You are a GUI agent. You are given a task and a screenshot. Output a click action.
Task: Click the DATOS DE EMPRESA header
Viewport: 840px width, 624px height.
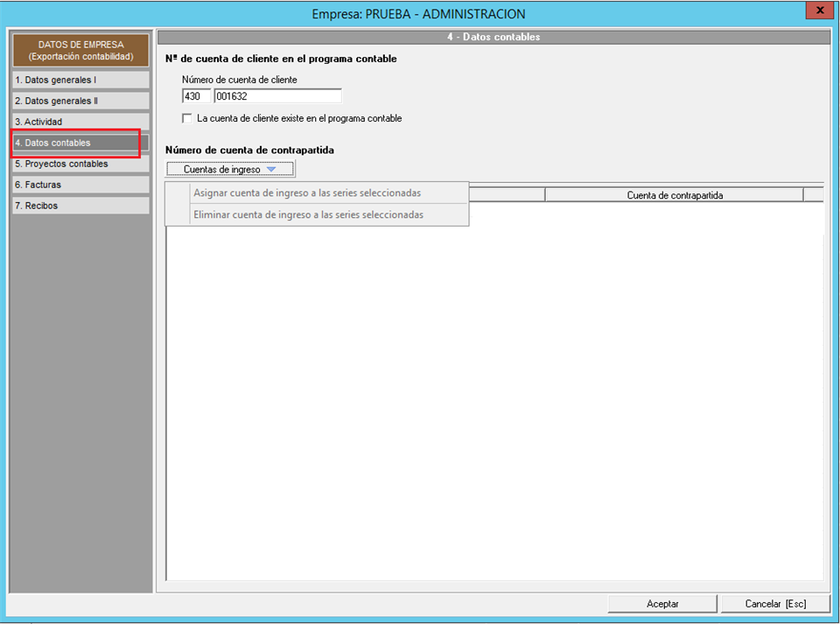(80, 51)
